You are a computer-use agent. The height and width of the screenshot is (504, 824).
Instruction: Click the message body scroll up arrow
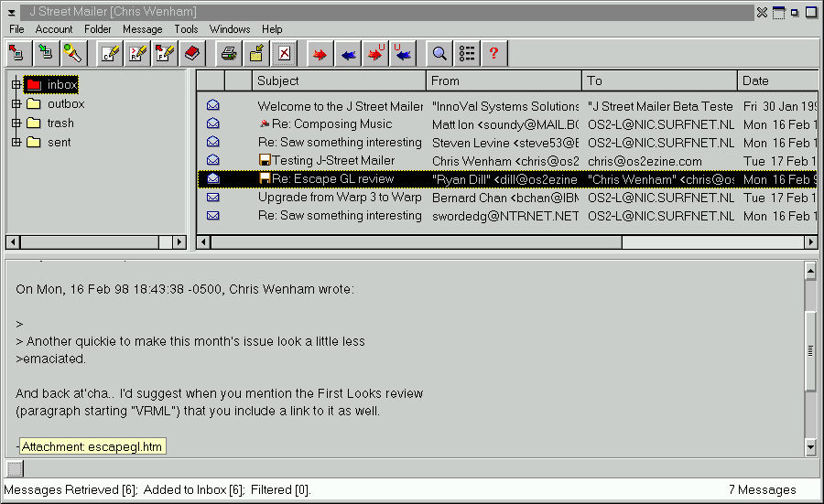tap(810, 271)
